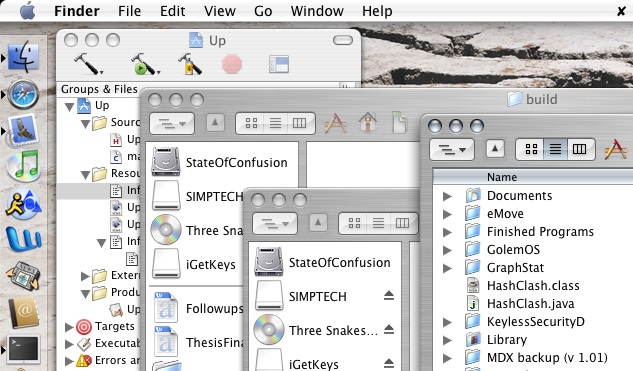Open Action dropdown in build window toolbar

click(452, 149)
